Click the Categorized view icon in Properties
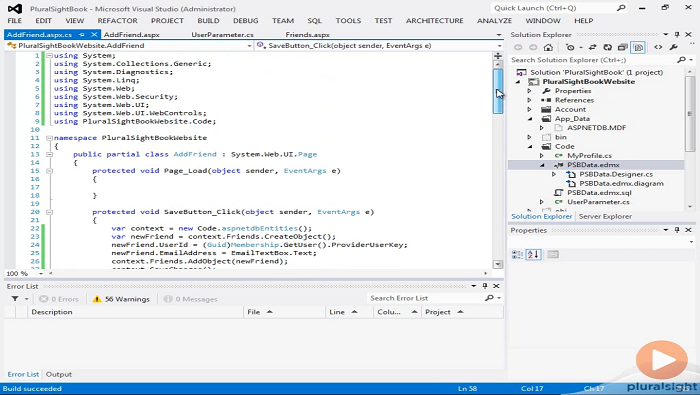The height and width of the screenshot is (395, 700). click(x=517, y=254)
